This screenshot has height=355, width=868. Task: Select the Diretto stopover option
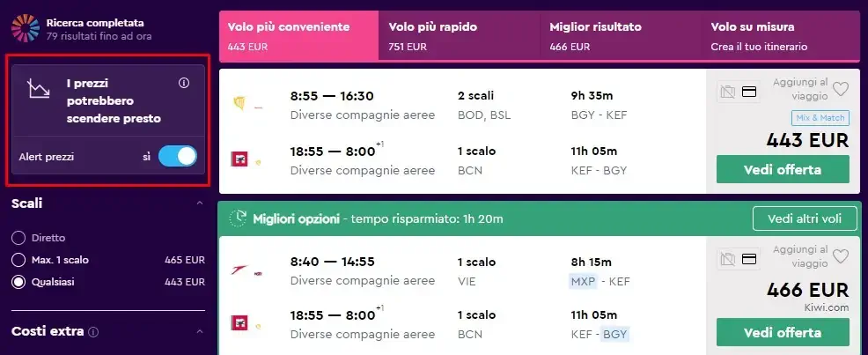[18, 238]
